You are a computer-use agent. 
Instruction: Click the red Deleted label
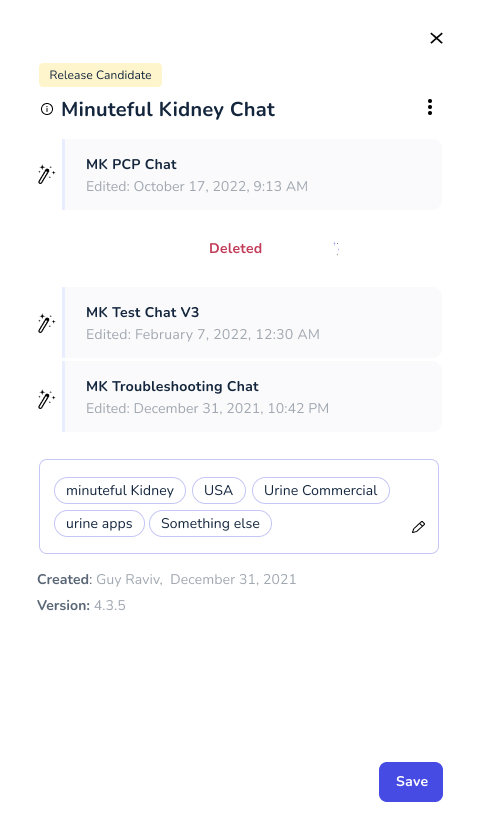click(x=235, y=248)
